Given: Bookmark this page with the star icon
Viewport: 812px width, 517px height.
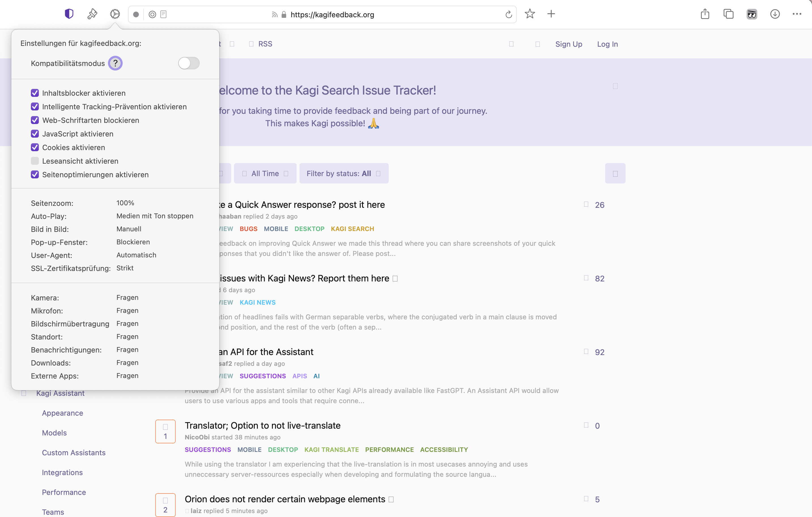Looking at the screenshot, I should point(530,14).
